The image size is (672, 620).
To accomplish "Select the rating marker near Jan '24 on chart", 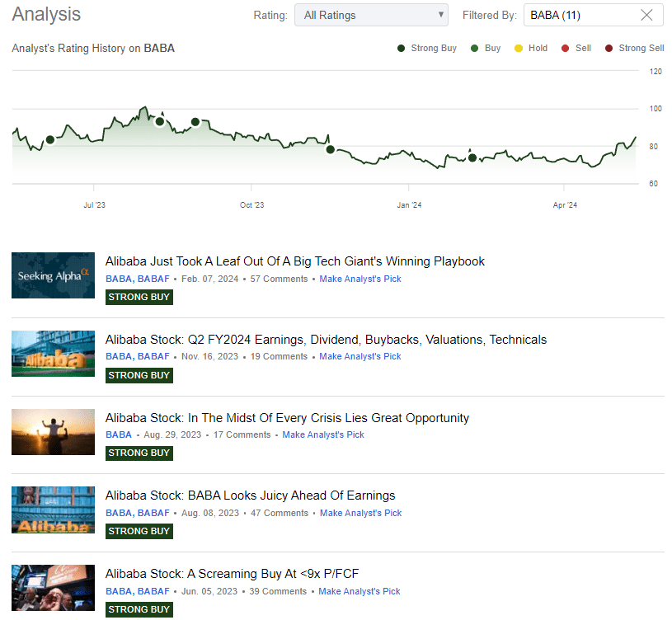I will click(x=472, y=157).
